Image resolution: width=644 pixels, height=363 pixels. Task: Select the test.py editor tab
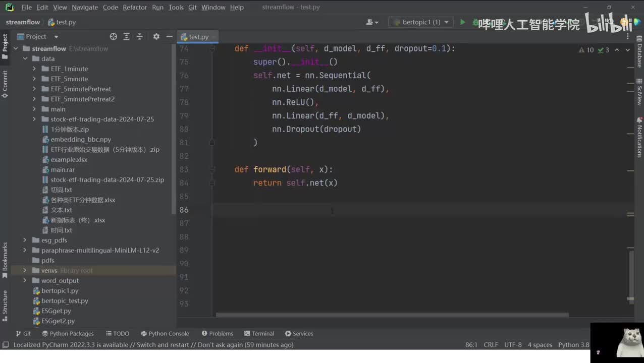(198, 37)
